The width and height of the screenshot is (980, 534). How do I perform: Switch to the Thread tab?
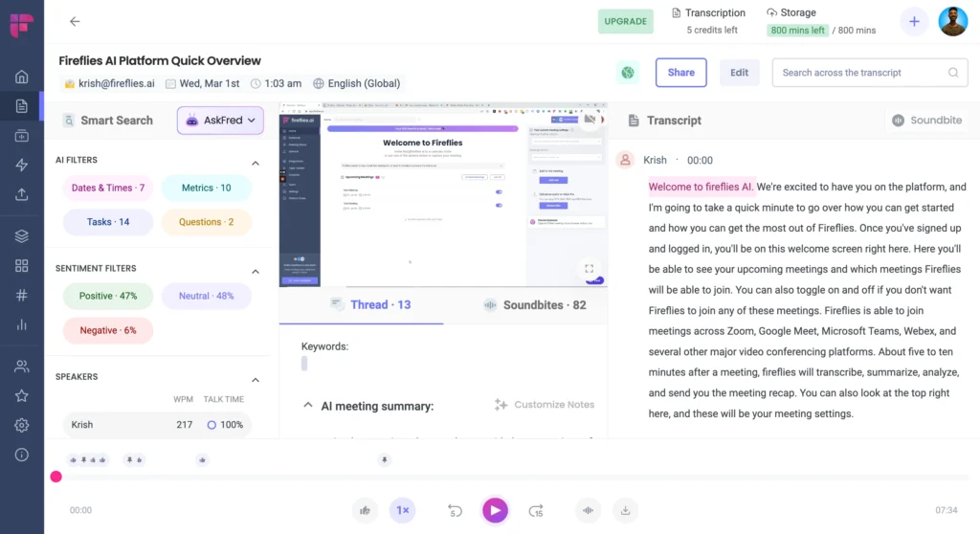coord(370,304)
